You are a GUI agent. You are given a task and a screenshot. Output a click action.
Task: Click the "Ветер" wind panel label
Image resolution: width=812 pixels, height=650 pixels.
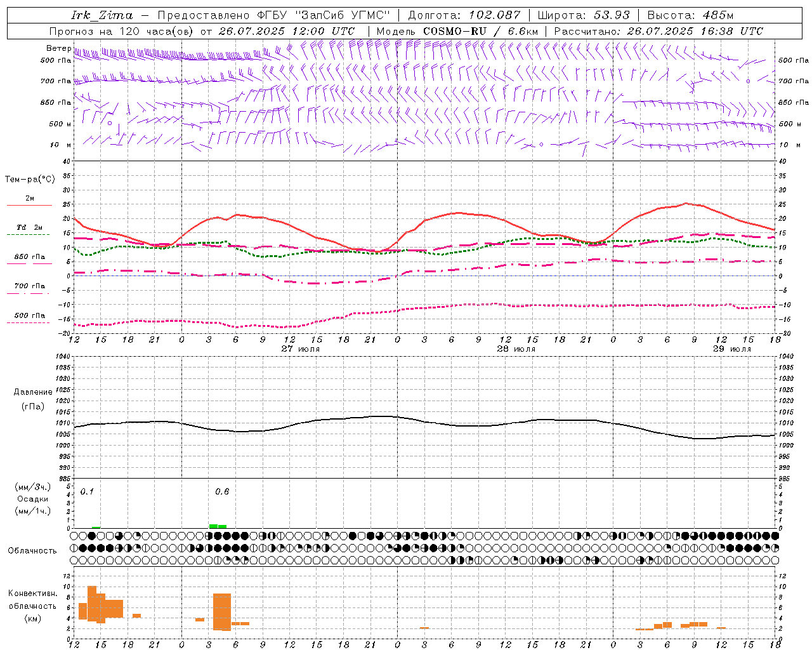58,48
